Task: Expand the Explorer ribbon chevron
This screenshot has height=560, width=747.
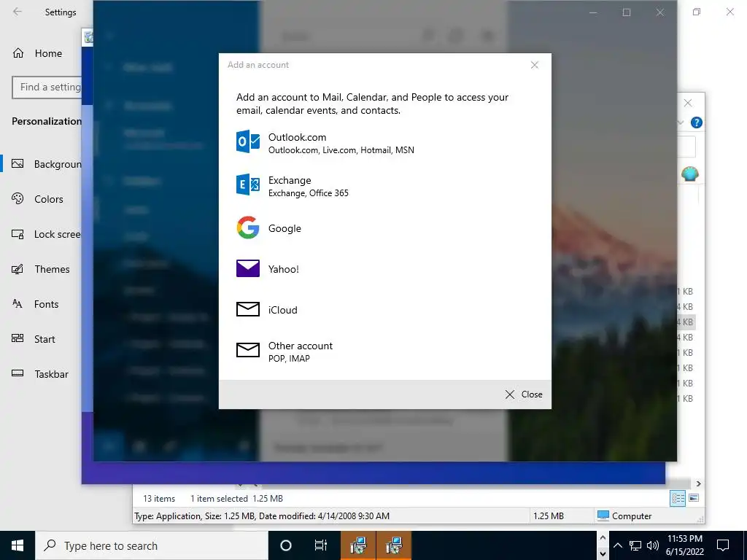Action: pyautogui.click(x=681, y=122)
